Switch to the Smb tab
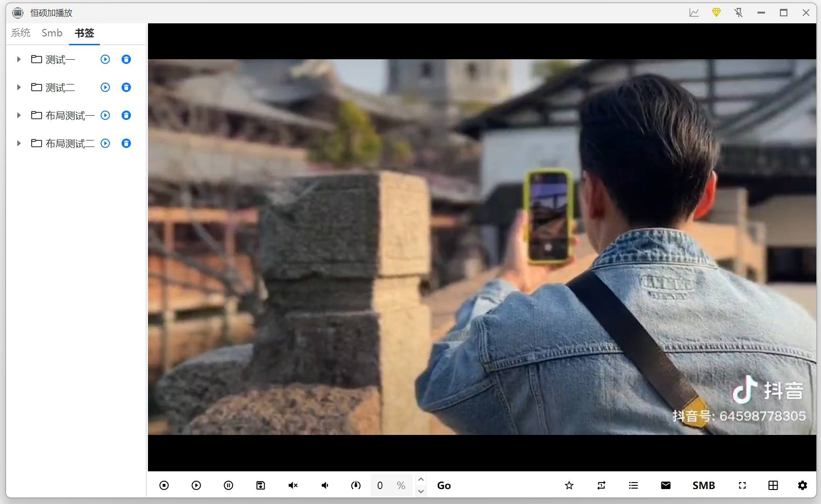The image size is (821, 504). point(52,33)
